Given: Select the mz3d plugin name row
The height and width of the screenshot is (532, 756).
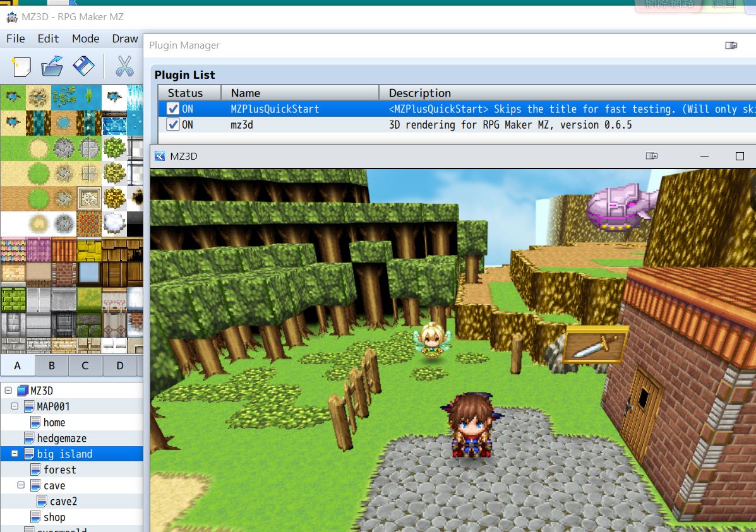Looking at the screenshot, I should pos(241,125).
